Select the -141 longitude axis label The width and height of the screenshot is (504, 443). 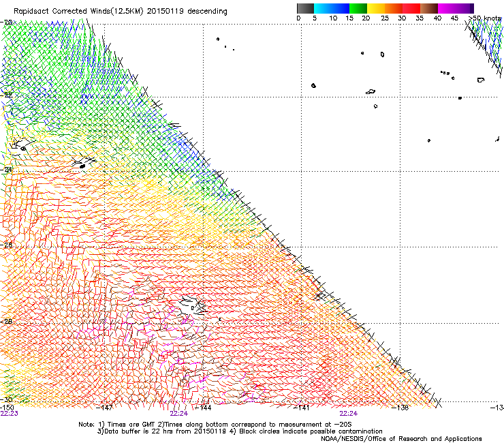click(301, 408)
